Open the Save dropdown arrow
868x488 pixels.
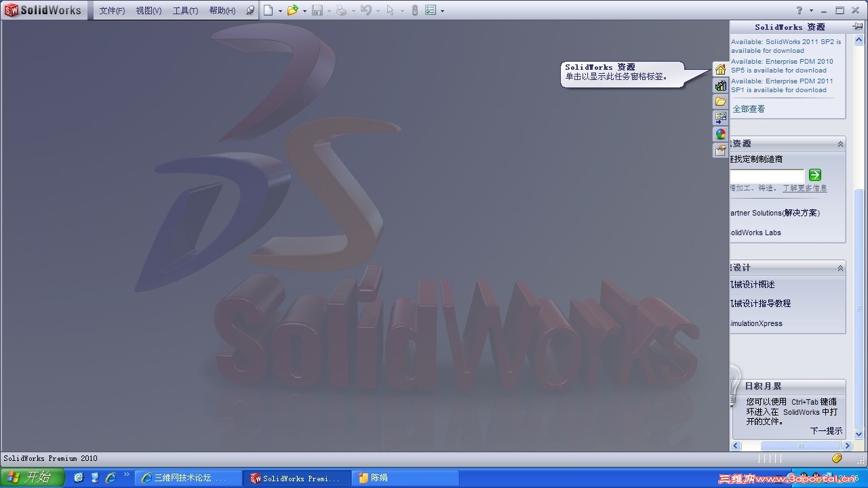pyautogui.click(x=329, y=11)
